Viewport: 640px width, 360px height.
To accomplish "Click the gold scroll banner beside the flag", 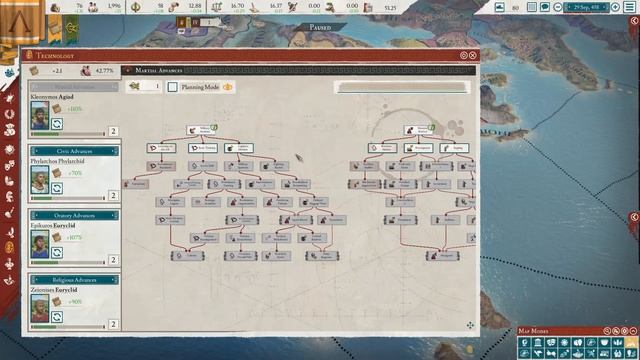I will coord(55,28).
